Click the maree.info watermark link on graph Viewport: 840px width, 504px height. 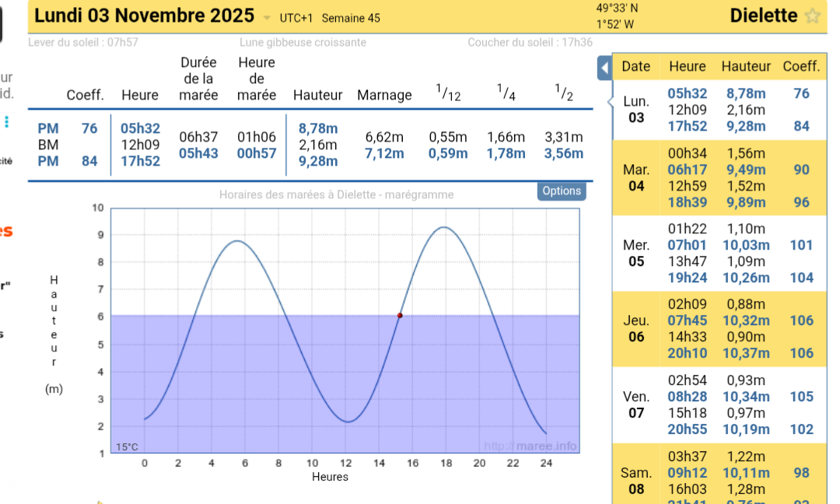tap(530, 446)
